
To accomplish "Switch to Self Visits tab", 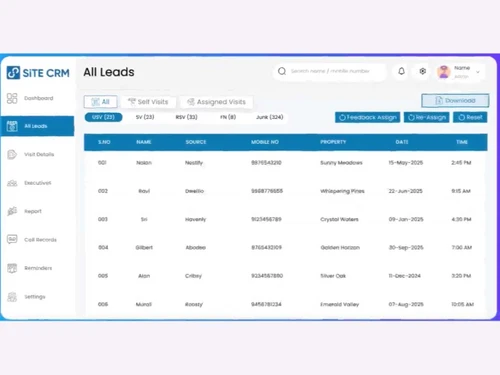I will pos(148,102).
